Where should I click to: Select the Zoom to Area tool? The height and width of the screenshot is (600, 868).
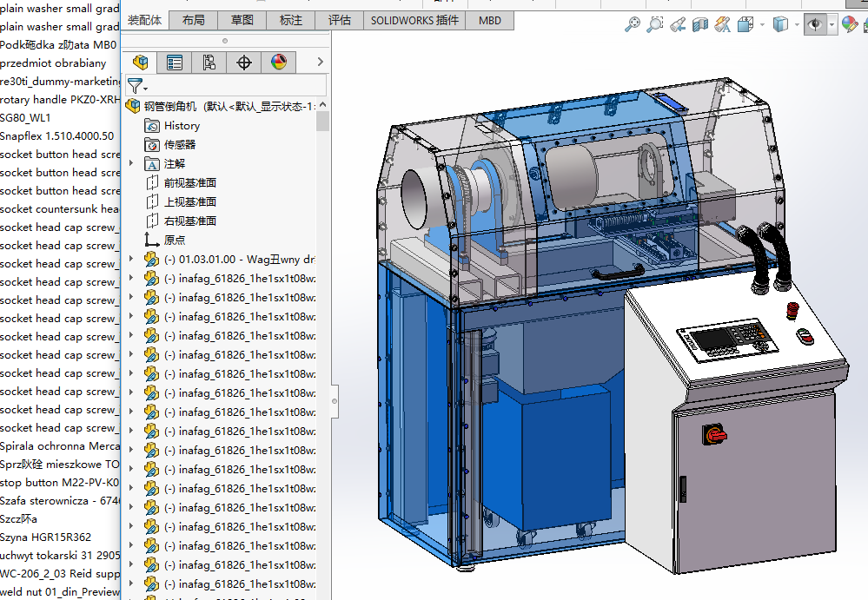point(655,25)
